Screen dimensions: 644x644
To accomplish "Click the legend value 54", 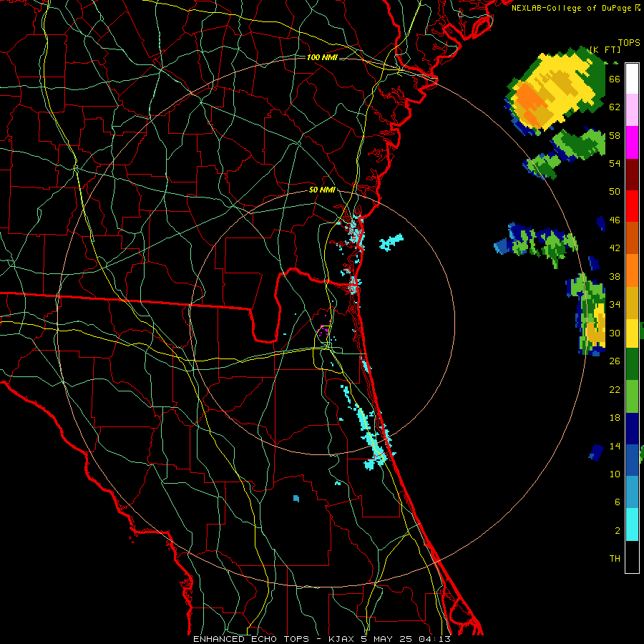I will [615, 163].
